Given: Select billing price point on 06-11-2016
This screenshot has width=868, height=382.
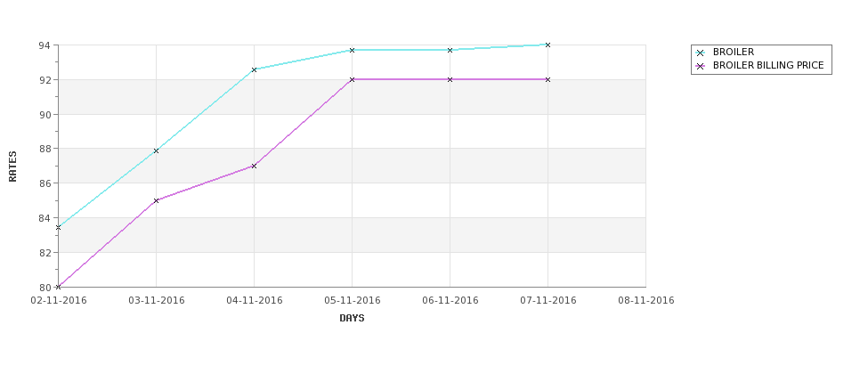Looking at the screenshot, I should [450, 80].
